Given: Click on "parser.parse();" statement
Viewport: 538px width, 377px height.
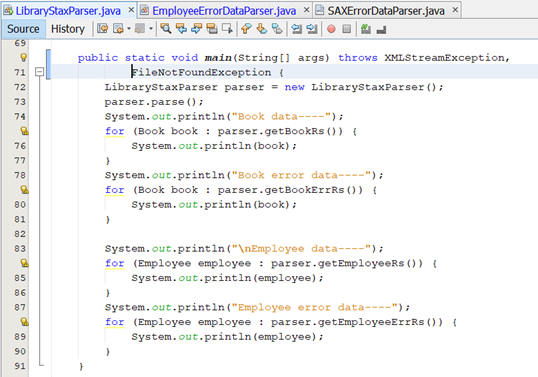Looking at the screenshot, I should [x=154, y=102].
